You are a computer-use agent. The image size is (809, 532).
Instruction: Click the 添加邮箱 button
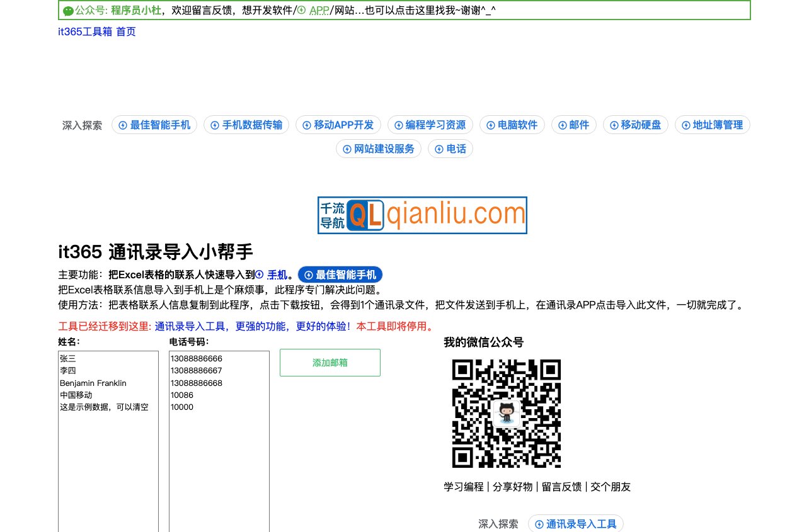[x=330, y=363]
